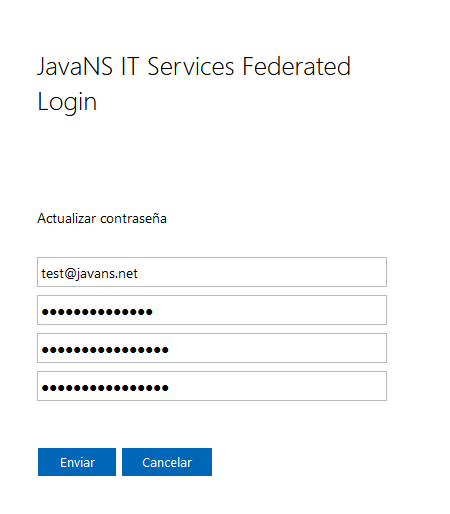Click the masked dots in the current password box
The height and width of the screenshot is (514, 450).
pyautogui.click(x=97, y=312)
